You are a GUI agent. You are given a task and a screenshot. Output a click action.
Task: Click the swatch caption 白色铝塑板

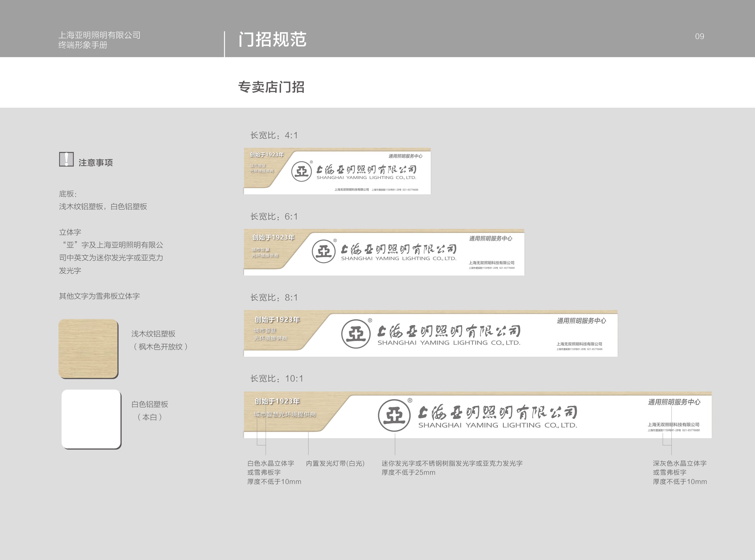[150, 404]
